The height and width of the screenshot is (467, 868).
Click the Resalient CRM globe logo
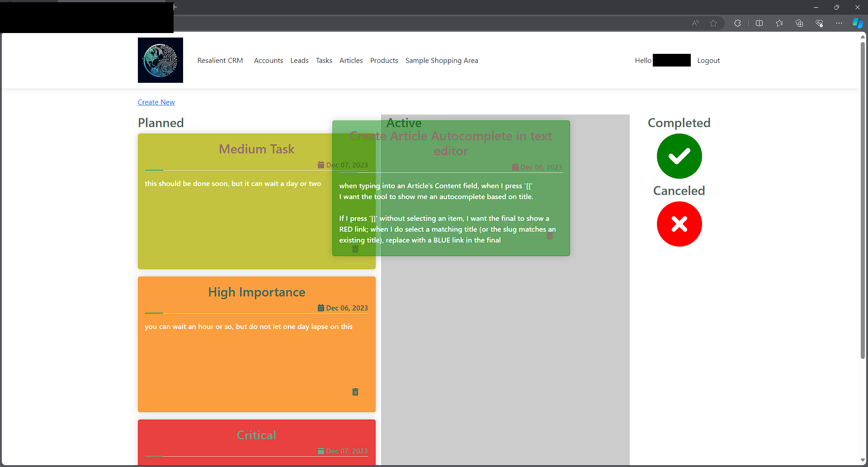pyautogui.click(x=160, y=60)
